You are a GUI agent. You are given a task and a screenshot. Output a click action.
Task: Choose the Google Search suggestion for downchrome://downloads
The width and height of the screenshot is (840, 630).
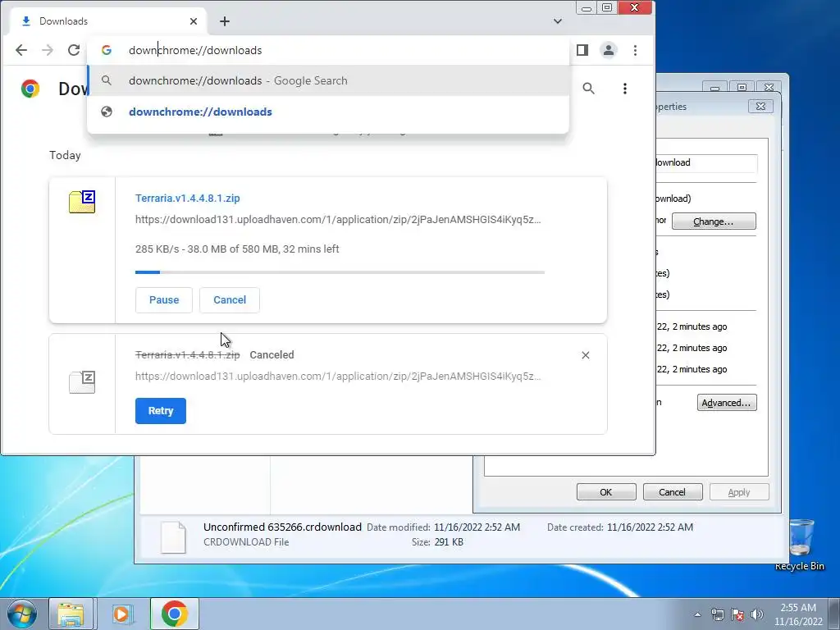point(328,80)
